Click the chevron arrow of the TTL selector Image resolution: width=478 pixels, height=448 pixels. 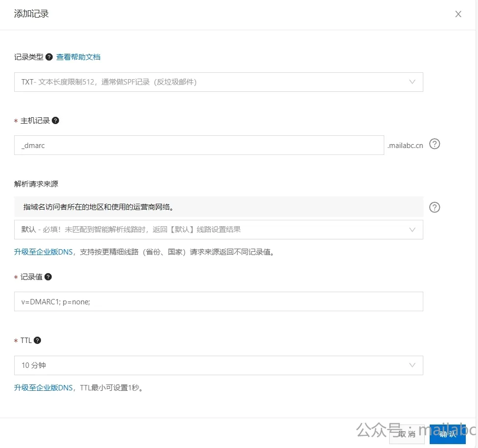(x=412, y=365)
